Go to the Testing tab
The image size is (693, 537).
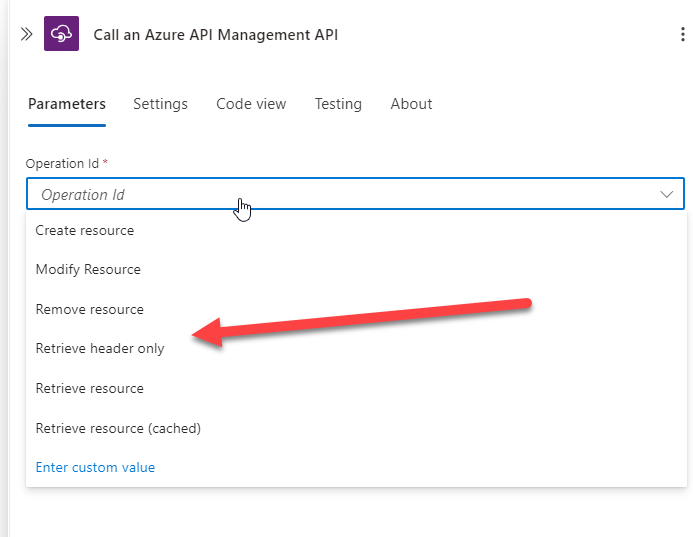(x=338, y=104)
